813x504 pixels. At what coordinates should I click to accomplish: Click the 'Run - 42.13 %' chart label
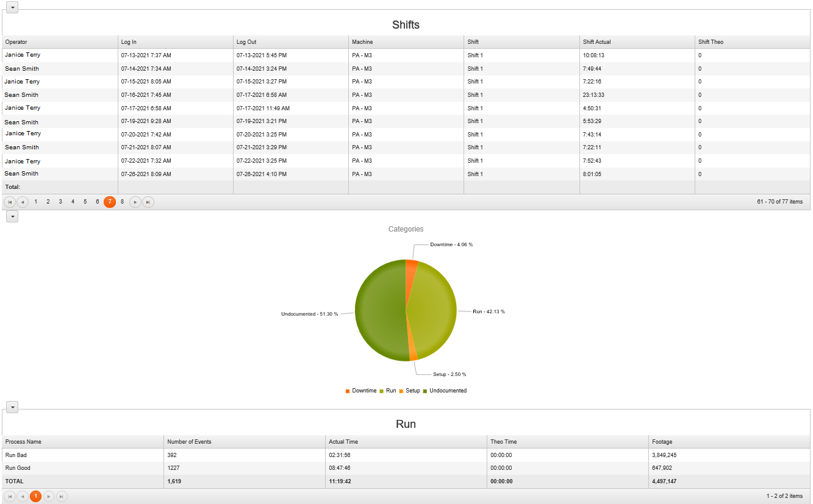(489, 311)
